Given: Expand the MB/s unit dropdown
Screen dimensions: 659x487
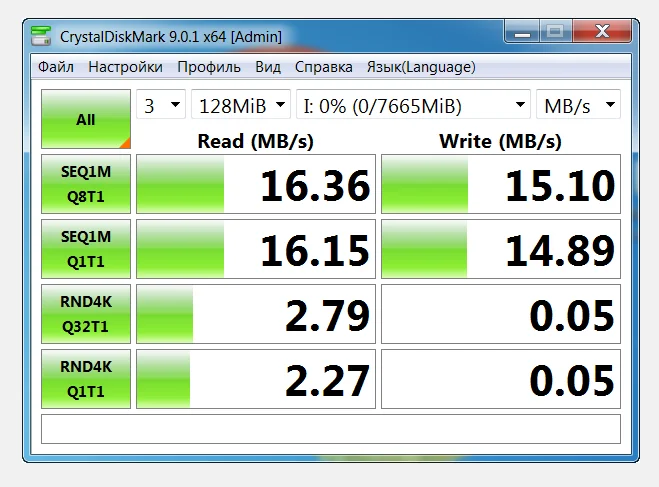Looking at the screenshot, I should 578,104.
